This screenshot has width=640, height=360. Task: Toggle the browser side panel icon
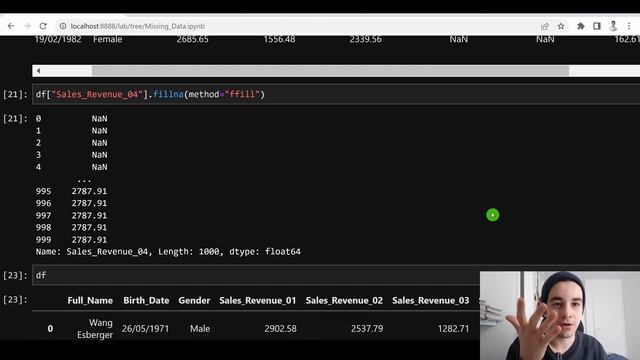pos(597,26)
